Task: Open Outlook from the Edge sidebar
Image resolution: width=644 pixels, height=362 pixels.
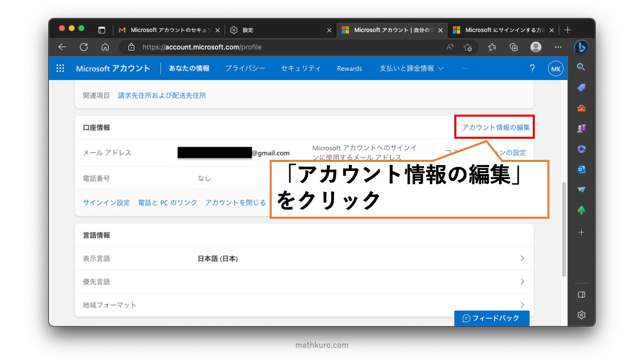Action: (x=581, y=170)
